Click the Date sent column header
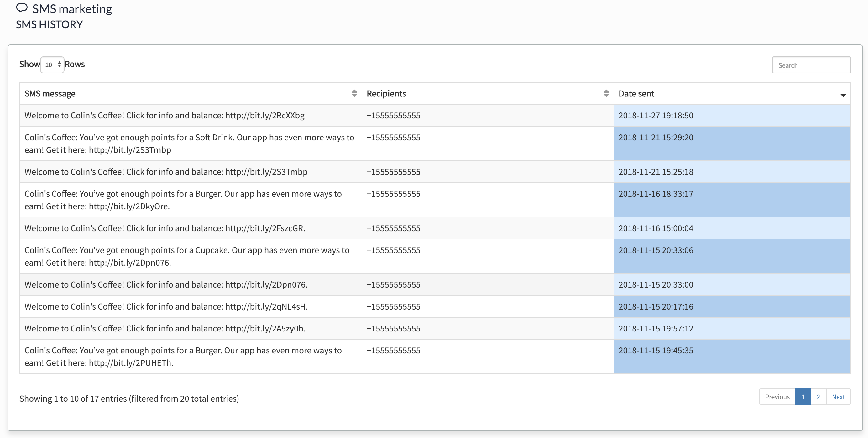 pyautogui.click(x=636, y=93)
